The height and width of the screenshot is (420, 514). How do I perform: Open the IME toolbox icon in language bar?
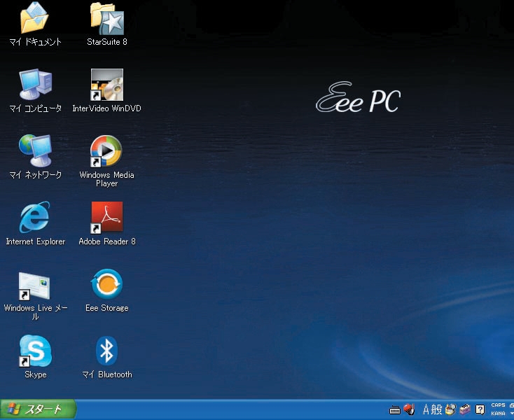pyautogui.click(x=465, y=409)
